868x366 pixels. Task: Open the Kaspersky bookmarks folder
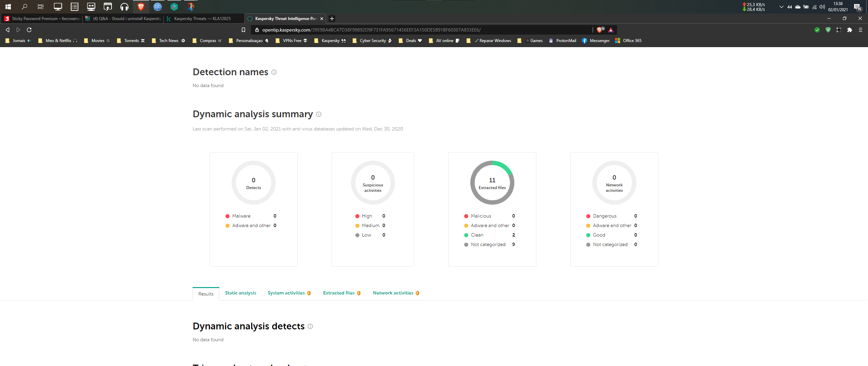[x=330, y=41]
